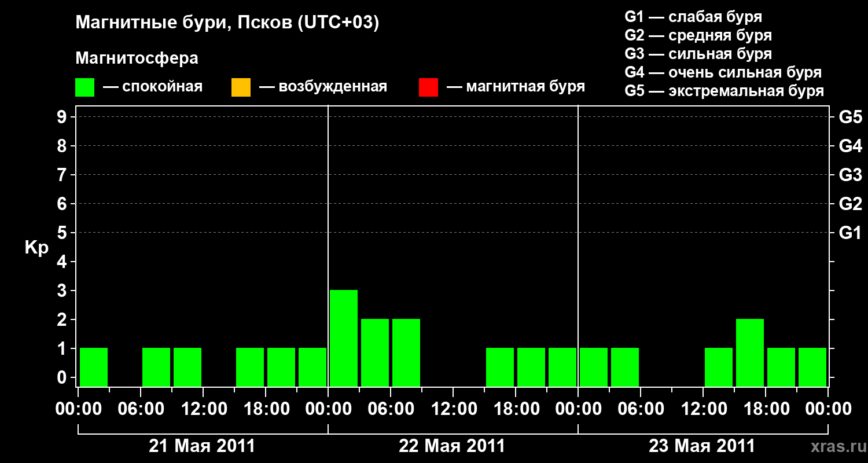This screenshot has height=463, width=868.
Task: Click the '23 Мая 2011' date label
Action: [x=702, y=446]
